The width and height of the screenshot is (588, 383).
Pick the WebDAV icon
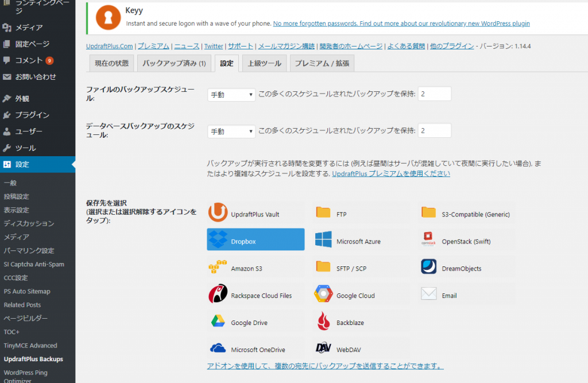[x=323, y=348]
